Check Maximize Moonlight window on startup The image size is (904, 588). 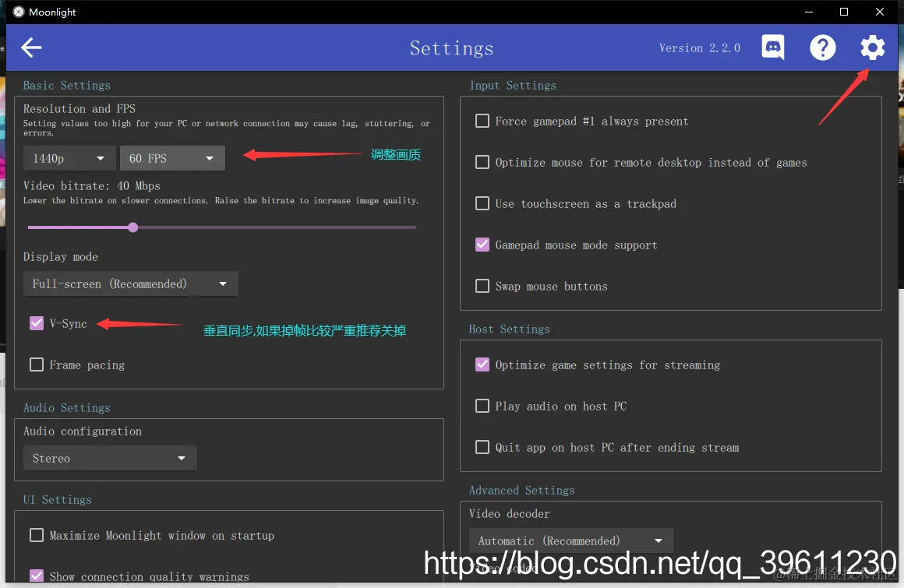[x=36, y=535]
